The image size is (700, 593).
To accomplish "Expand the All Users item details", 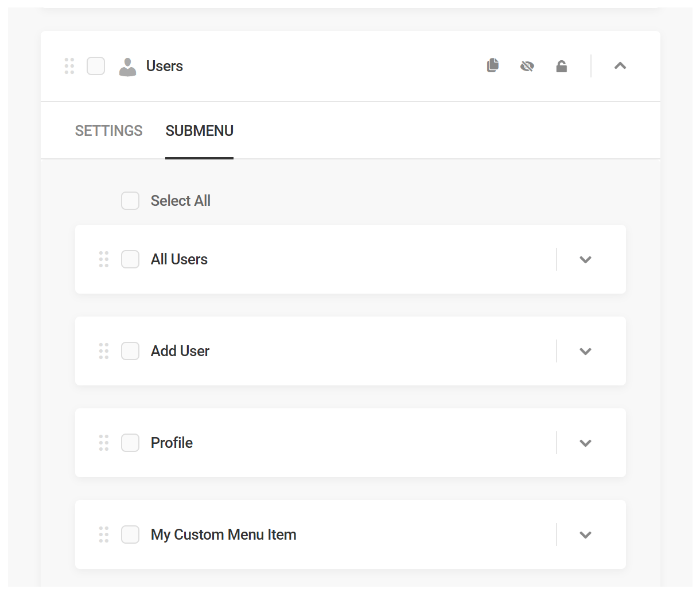I will coord(585,259).
